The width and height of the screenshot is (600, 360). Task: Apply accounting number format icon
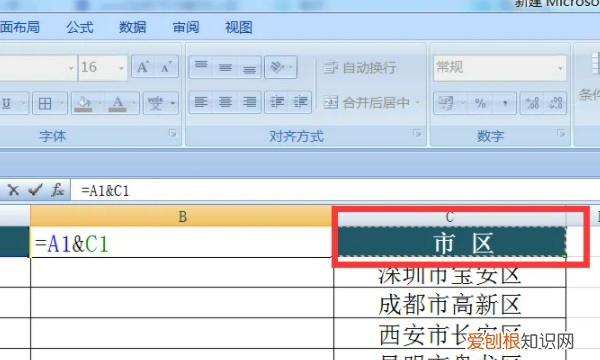coord(445,103)
